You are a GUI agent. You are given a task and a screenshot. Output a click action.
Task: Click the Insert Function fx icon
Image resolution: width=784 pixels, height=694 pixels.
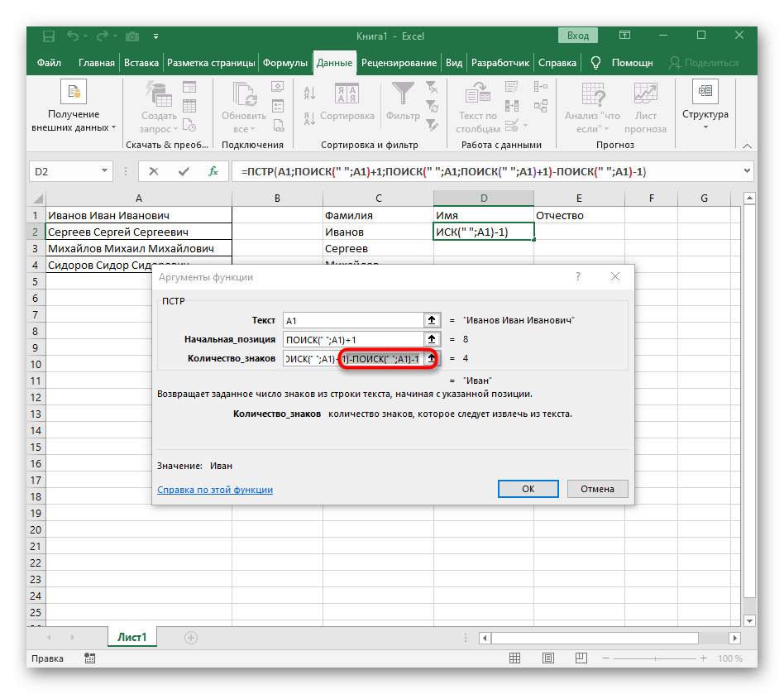[213, 171]
